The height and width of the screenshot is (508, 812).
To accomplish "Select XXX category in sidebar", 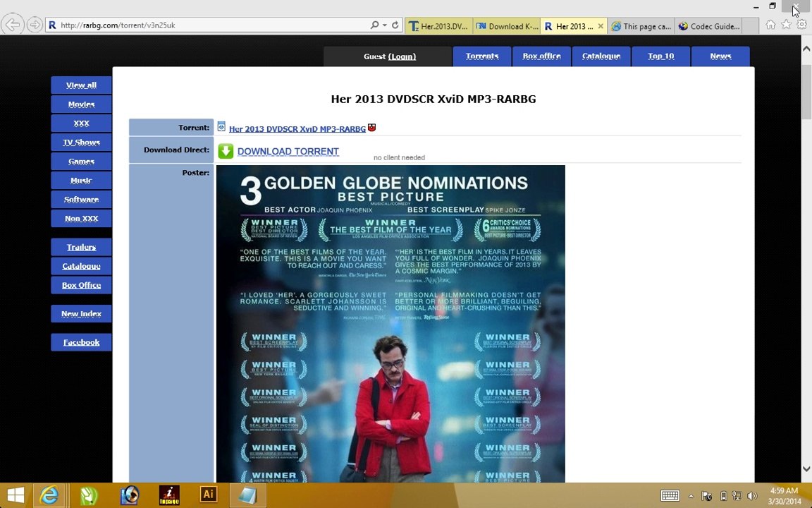I will click(x=81, y=123).
